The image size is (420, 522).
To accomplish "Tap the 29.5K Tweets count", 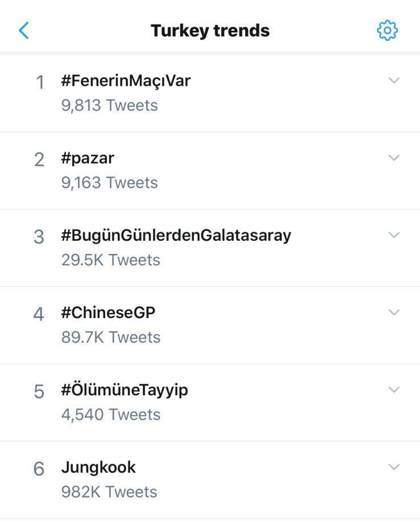I will pyautogui.click(x=111, y=260).
